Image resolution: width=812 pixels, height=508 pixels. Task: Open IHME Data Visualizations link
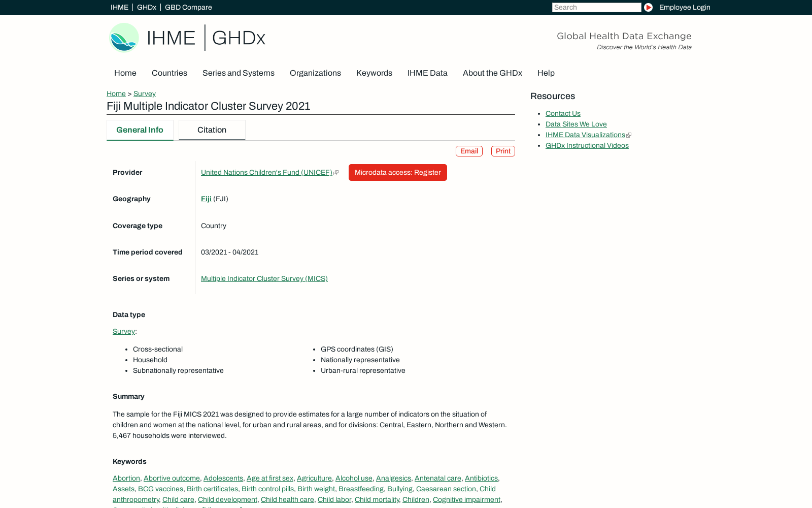[585, 135]
